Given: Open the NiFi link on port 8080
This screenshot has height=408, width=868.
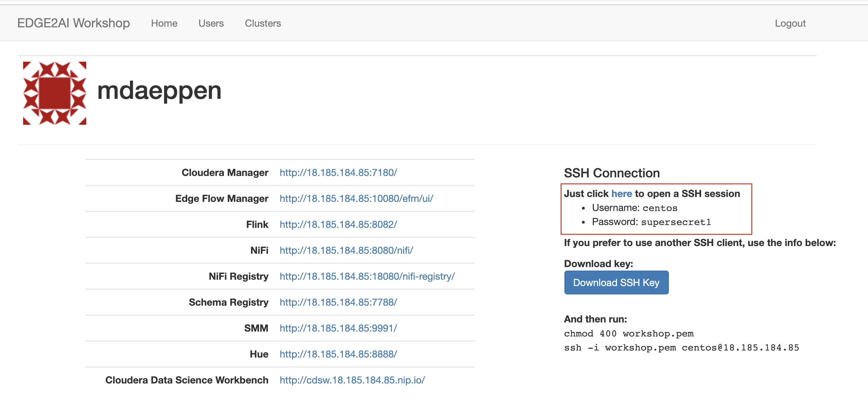Looking at the screenshot, I should (346, 250).
